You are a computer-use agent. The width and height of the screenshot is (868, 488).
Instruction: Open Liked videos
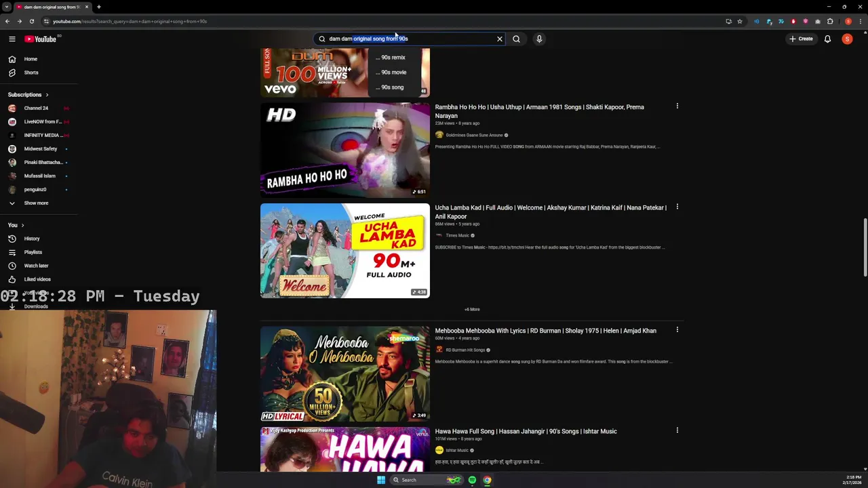[37, 279]
